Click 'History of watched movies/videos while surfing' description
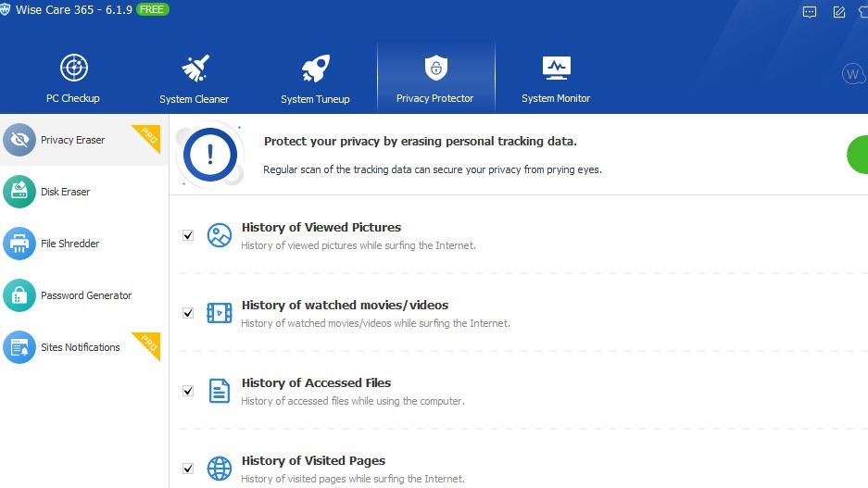The width and height of the screenshot is (868, 488). point(375,323)
